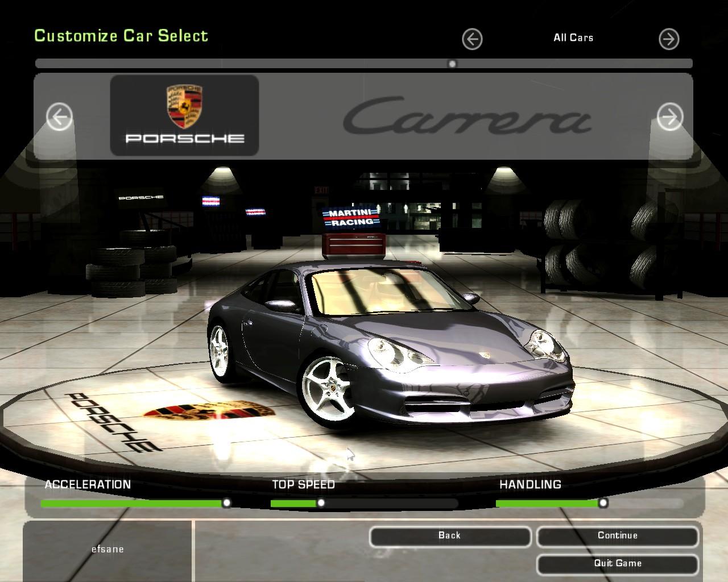Click the efsane profile name
The width and height of the screenshot is (728, 582).
click(x=107, y=549)
